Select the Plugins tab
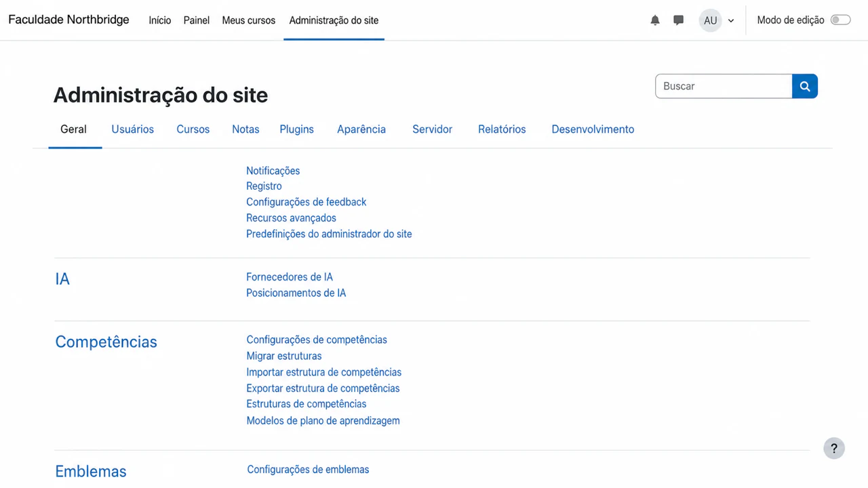 [x=297, y=129]
